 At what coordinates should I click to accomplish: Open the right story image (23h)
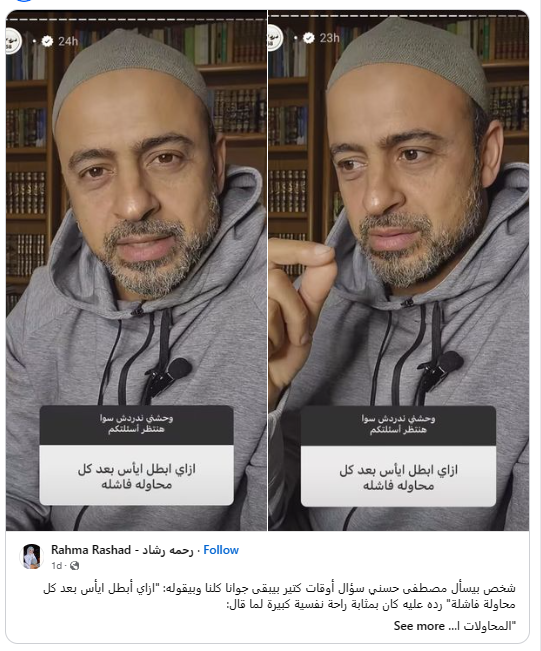399,270
